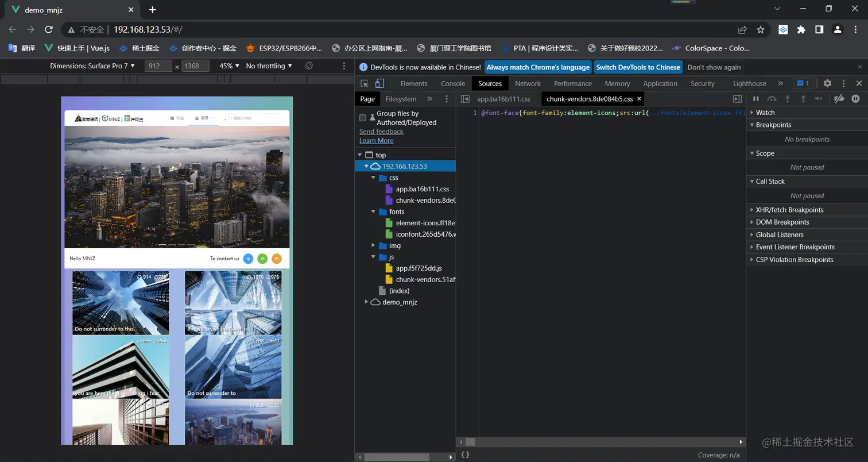Pause script execution in debugger
The width and height of the screenshot is (868, 462).
tap(756, 99)
